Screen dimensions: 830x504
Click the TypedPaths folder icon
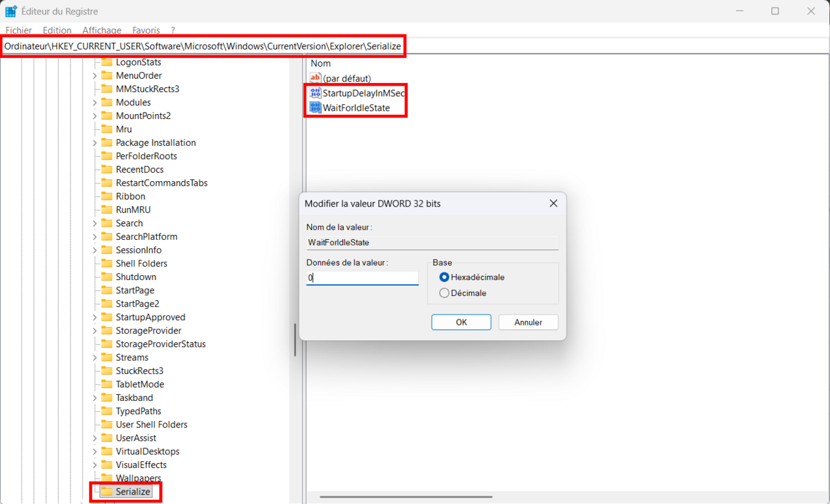click(106, 411)
